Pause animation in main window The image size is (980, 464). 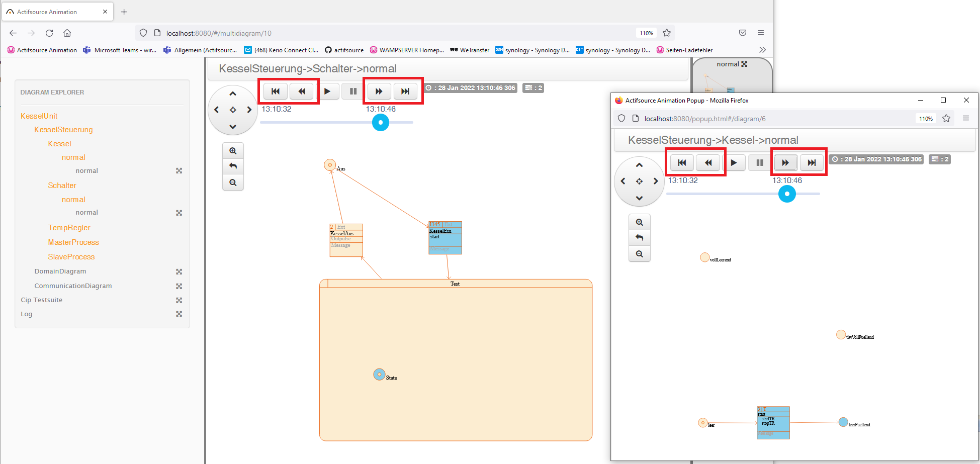353,91
